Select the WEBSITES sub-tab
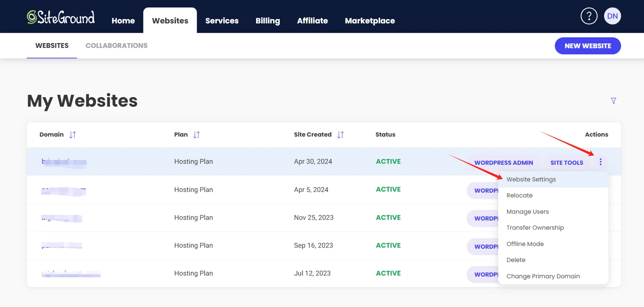 (x=52, y=46)
